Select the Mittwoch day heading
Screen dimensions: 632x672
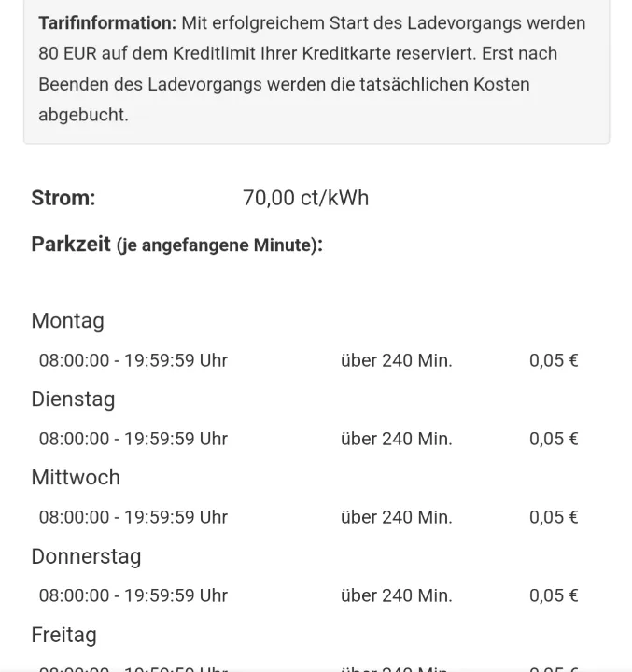coord(76,478)
